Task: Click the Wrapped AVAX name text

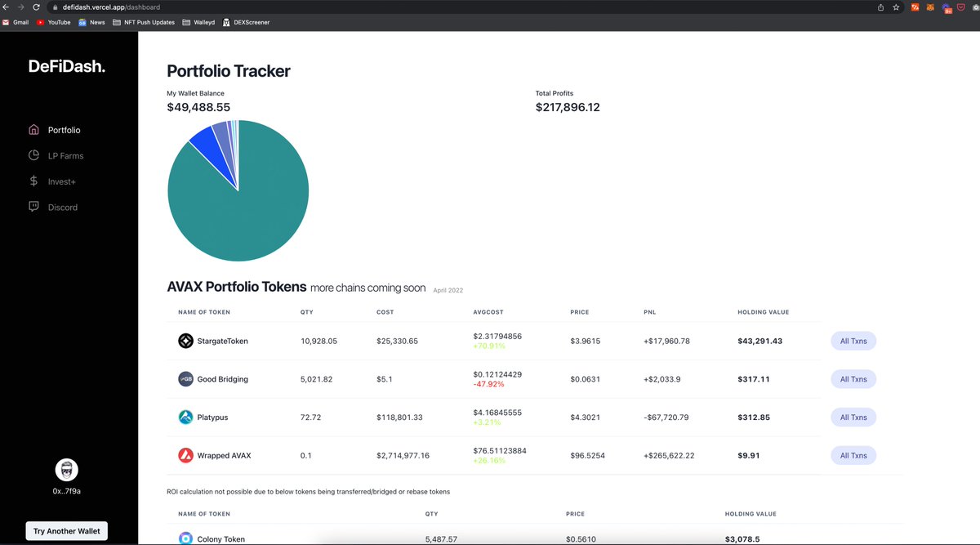Action: pos(225,455)
